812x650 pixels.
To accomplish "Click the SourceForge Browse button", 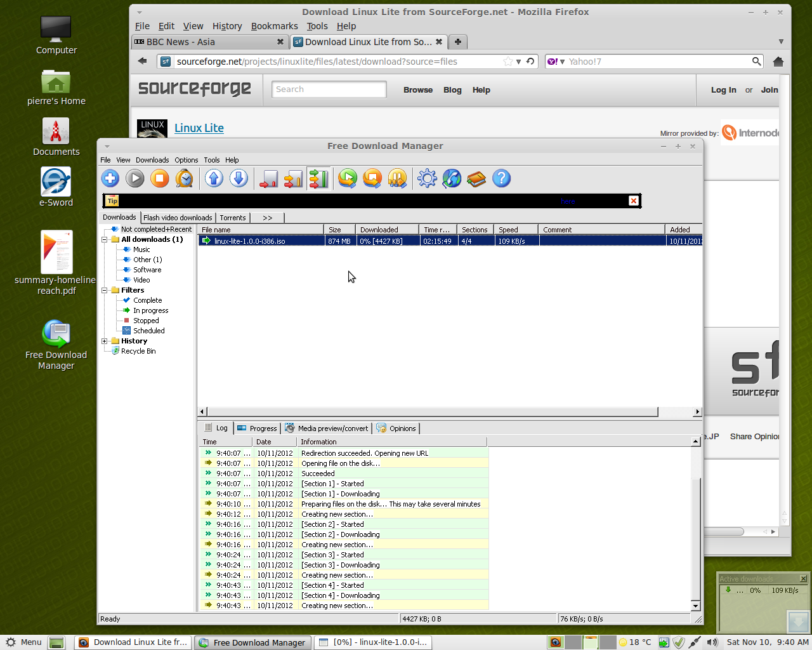I will click(417, 90).
